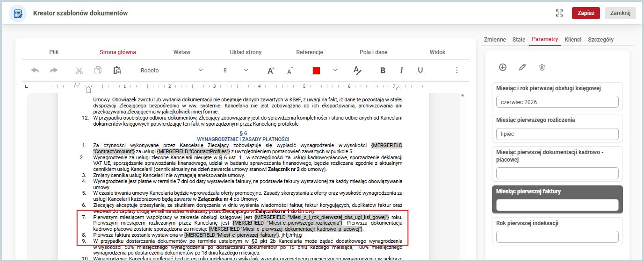Click the Undo arrow icon
The height and width of the screenshot is (262, 644).
point(35,71)
